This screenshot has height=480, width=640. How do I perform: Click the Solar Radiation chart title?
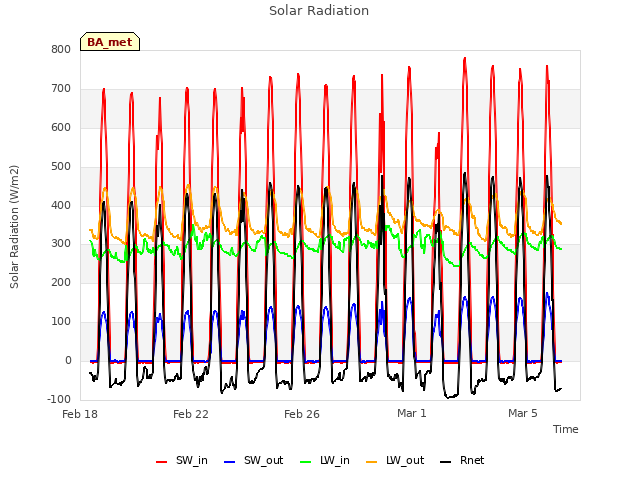319,11
